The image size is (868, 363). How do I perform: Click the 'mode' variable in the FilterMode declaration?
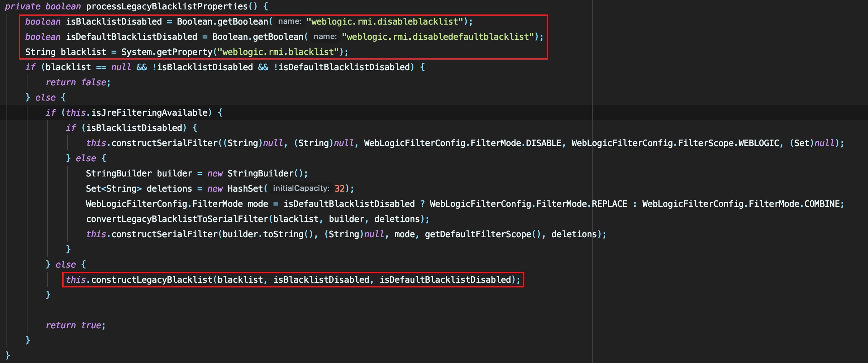tap(258, 204)
